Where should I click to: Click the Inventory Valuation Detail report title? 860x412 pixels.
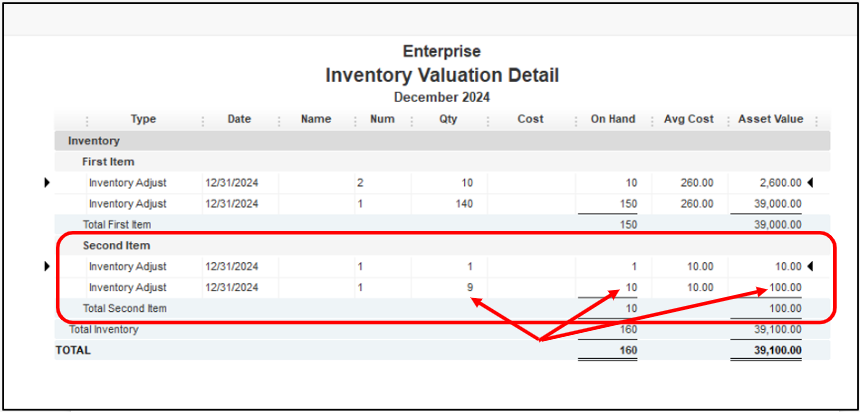pos(441,75)
